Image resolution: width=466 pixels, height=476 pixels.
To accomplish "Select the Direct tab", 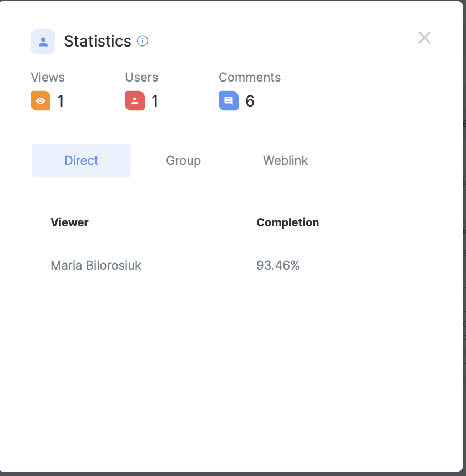I will pos(82,160).
